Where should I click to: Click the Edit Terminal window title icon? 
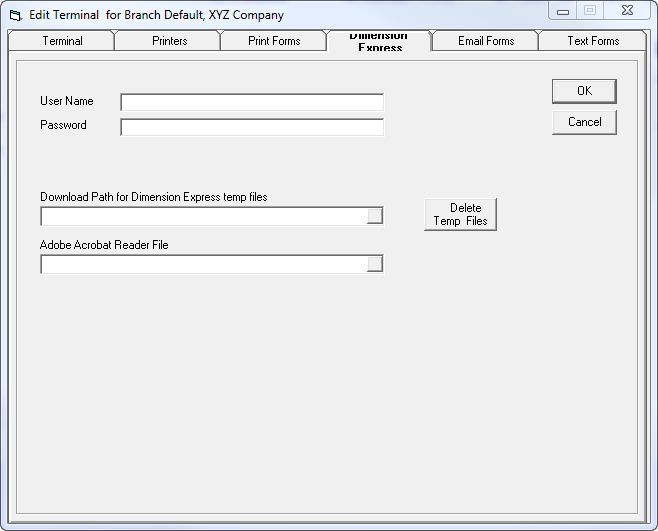16,16
